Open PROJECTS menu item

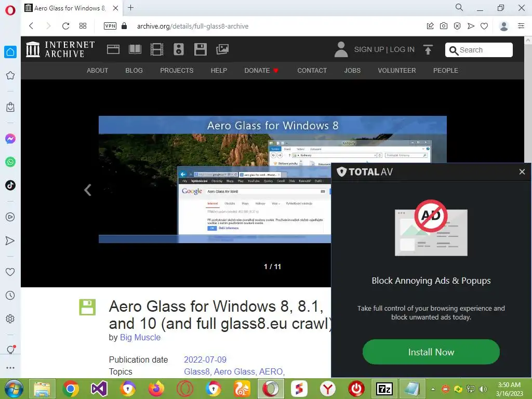[x=177, y=71]
